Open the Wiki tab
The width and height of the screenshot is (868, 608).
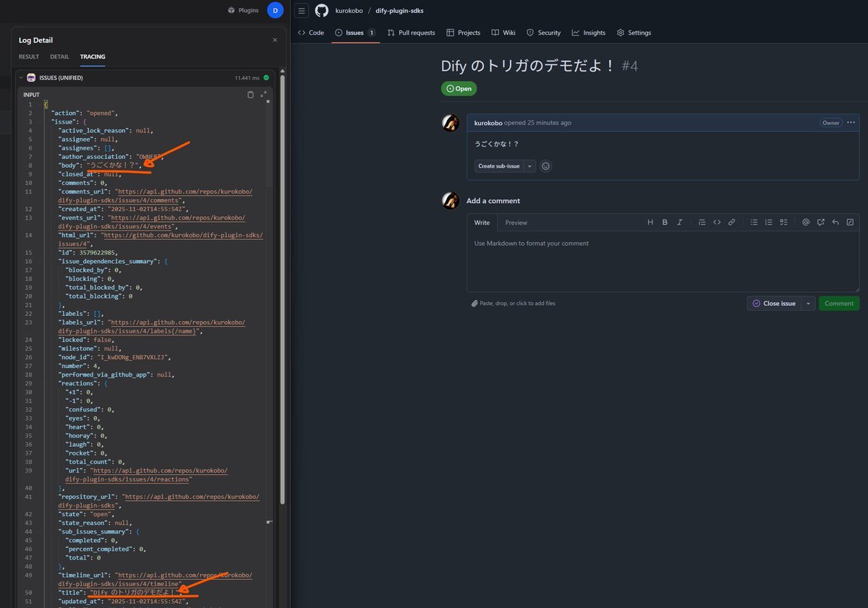point(503,33)
